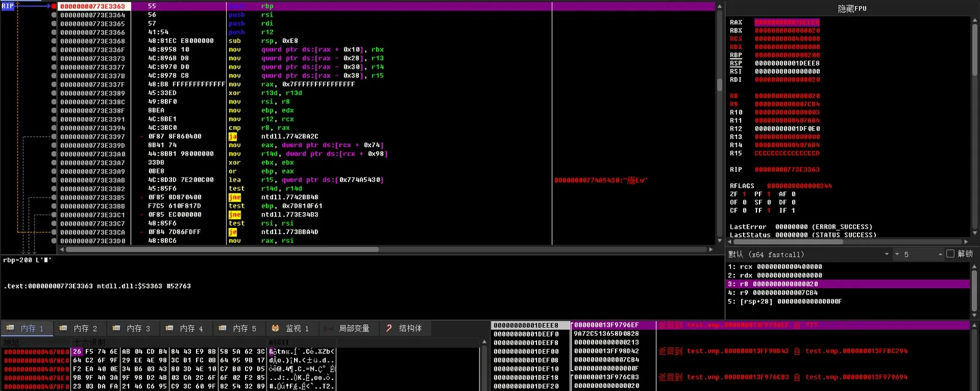Click the ASCII column header in dump

302,343
